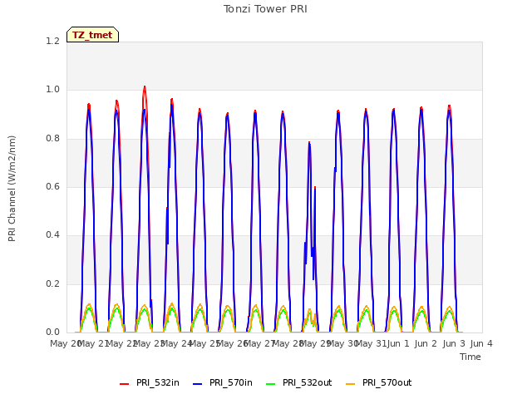The image size is (532, 399).
Task: Click the May 20 x-axis tick label
Action: coord(65,343)
